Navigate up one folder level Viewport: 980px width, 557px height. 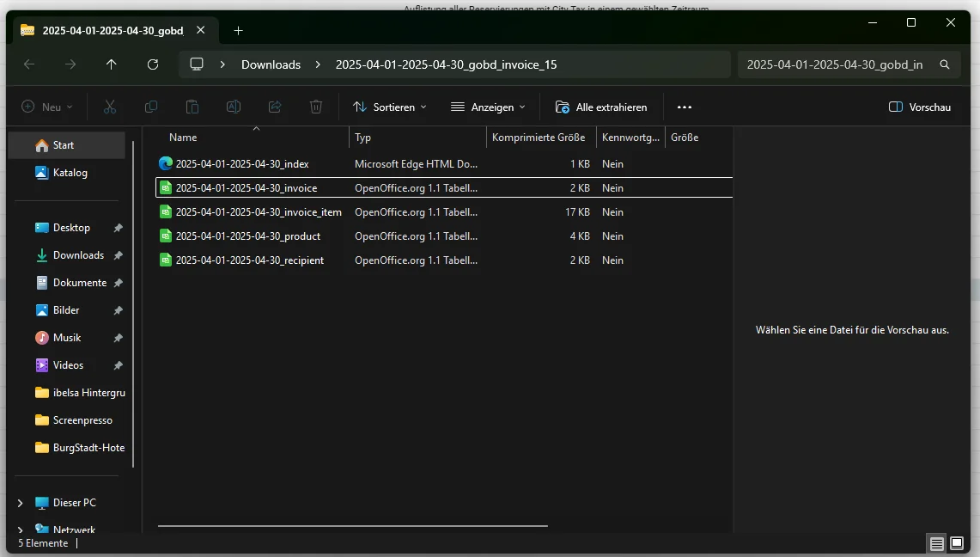[x=112, y=64]
